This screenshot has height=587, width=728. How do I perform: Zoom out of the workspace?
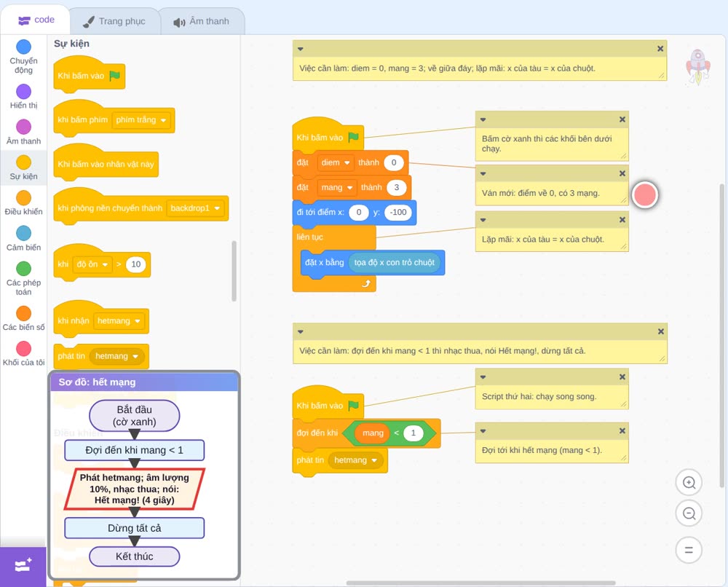(x=689, y=513)
